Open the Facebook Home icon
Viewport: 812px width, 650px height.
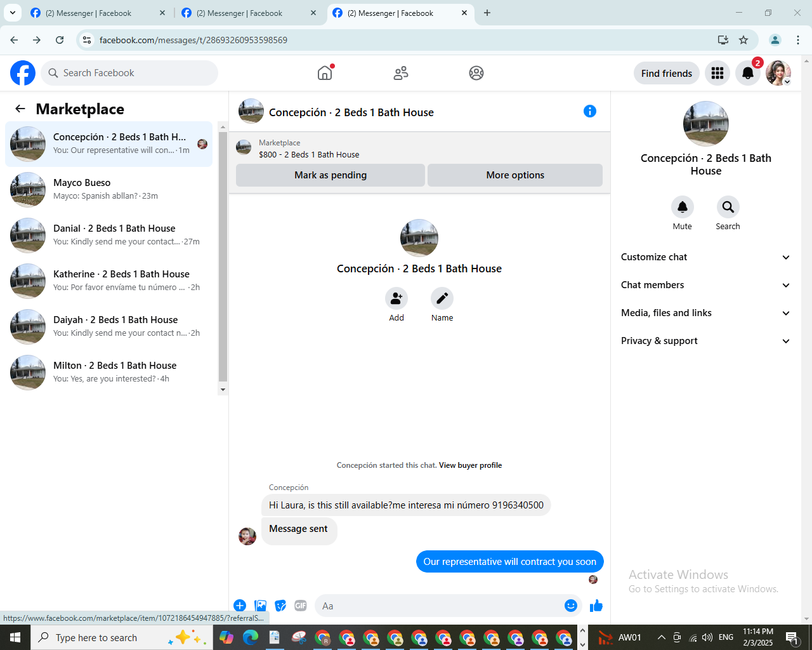point(325,73)
